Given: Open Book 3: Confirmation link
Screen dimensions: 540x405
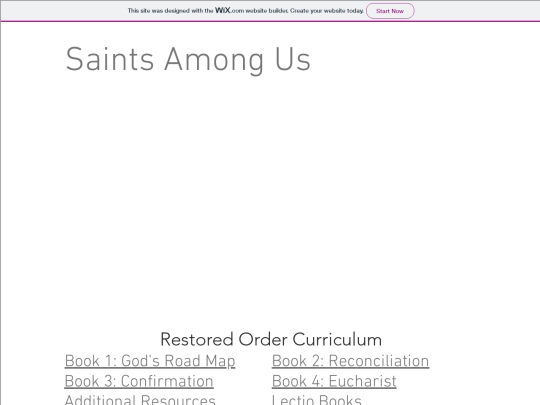Looking at the screenshot, I should point(139,381).
